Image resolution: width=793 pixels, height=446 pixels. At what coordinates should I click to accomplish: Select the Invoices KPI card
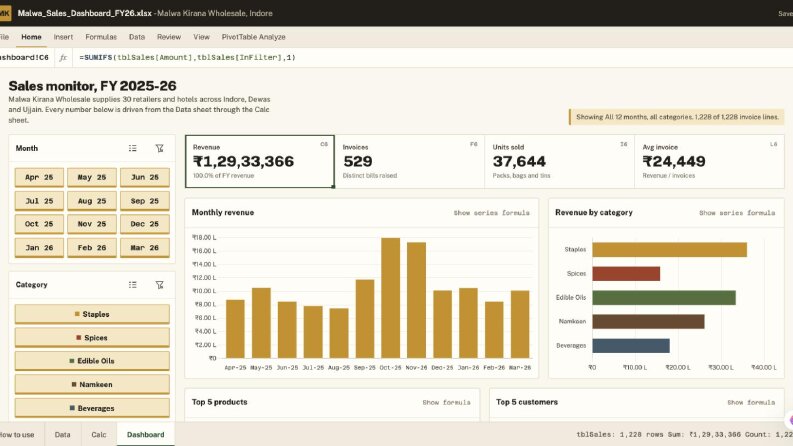[x=410, y=161]
